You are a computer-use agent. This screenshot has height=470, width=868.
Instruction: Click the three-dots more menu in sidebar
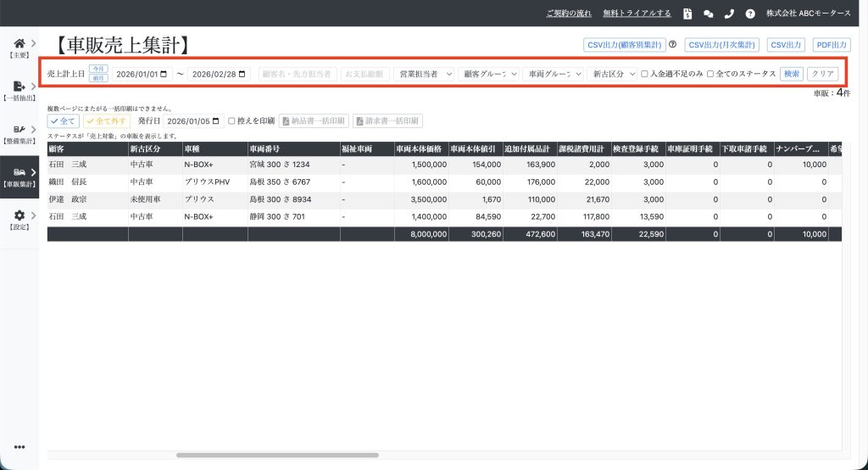click(x=19, y=447)
